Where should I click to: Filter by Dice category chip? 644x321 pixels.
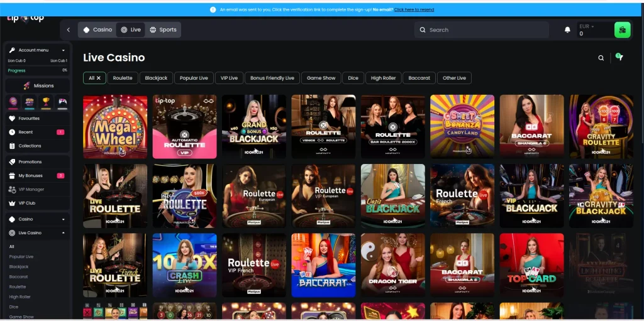tap(353, 78)
